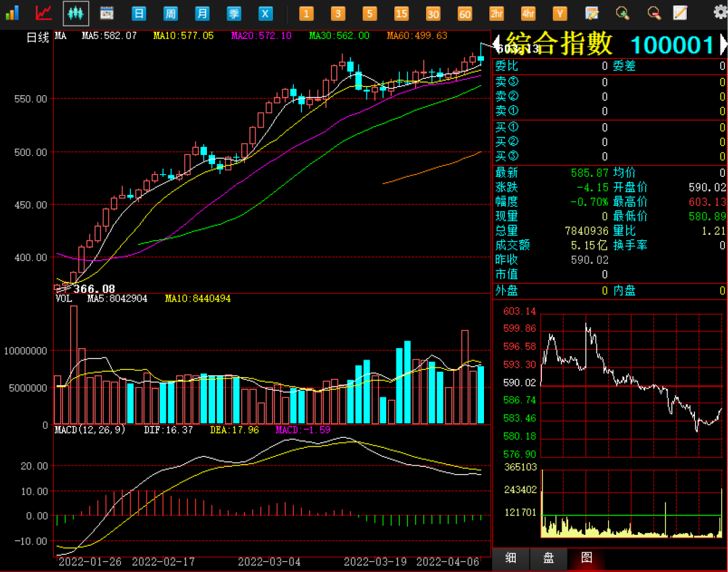728x572 pixels.
Task: Open the 细 detail tab
Action: [x=511, y=558]
